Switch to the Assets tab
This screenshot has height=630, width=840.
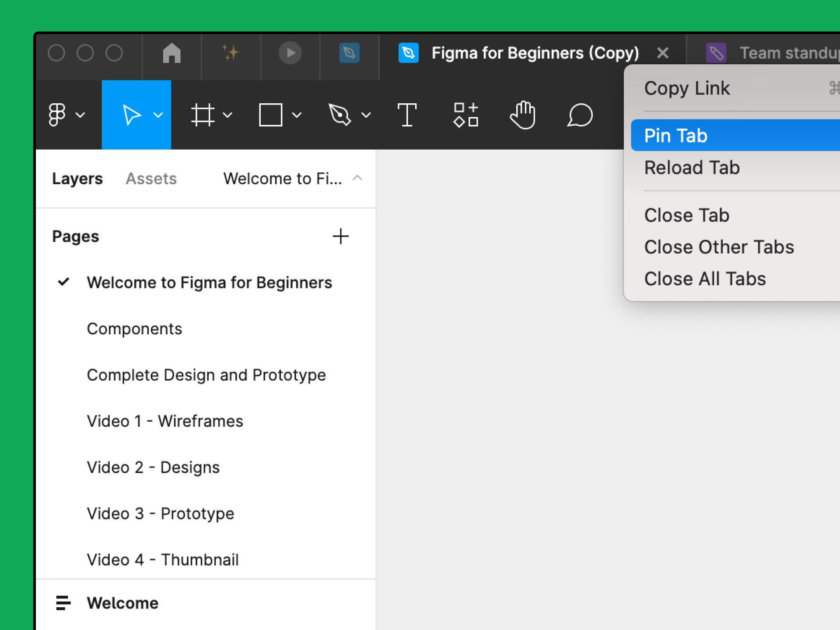coord(151,178)
